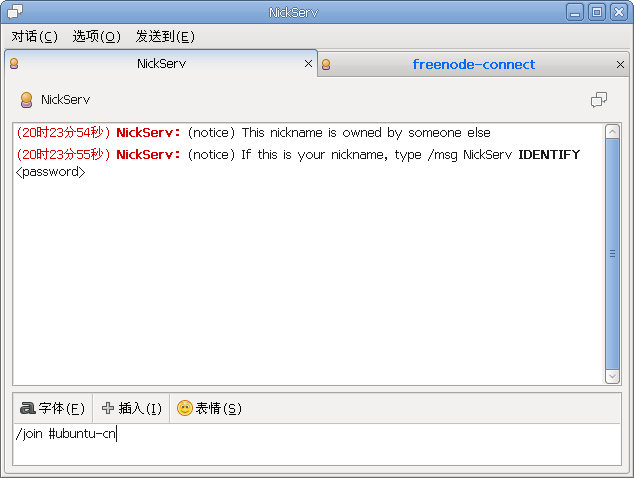Switch to the NickServ tab

pyautogui.click(x=161, y=63)
